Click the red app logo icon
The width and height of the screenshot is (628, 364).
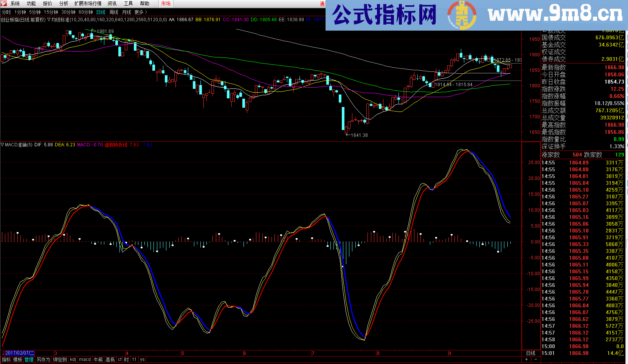point(3,3)
